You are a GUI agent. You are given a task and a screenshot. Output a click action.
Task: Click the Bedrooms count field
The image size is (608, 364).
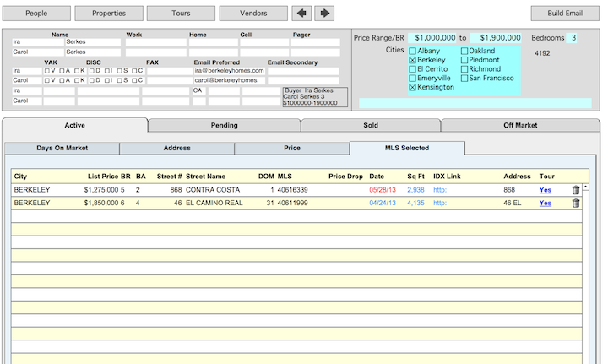tap(573, 38)
